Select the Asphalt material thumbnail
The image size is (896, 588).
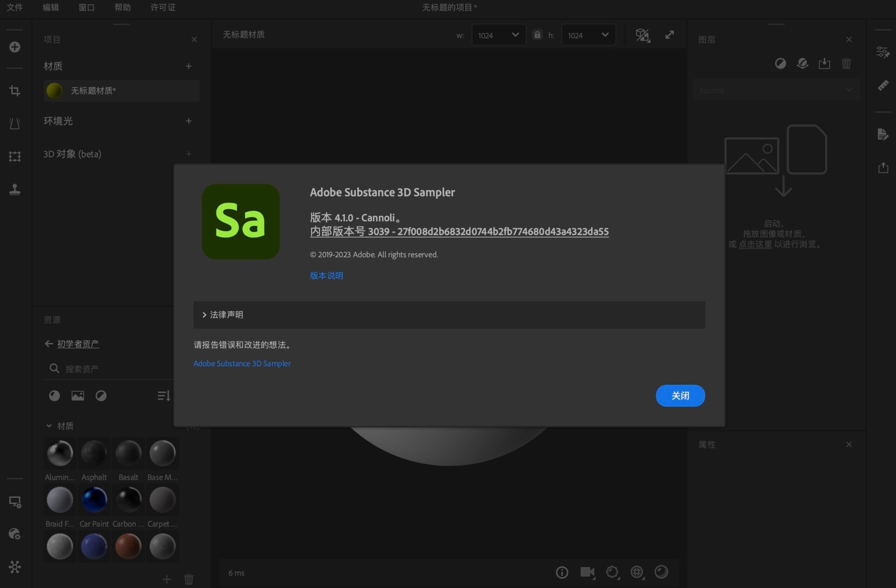[x=94, y=453]
